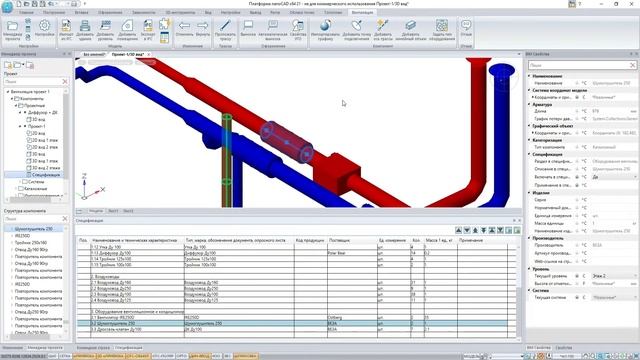Toggle checkbox for 3D вид 1 этаж
The image size is (640, 360).
pyautogui.click(x=29, y=161)
